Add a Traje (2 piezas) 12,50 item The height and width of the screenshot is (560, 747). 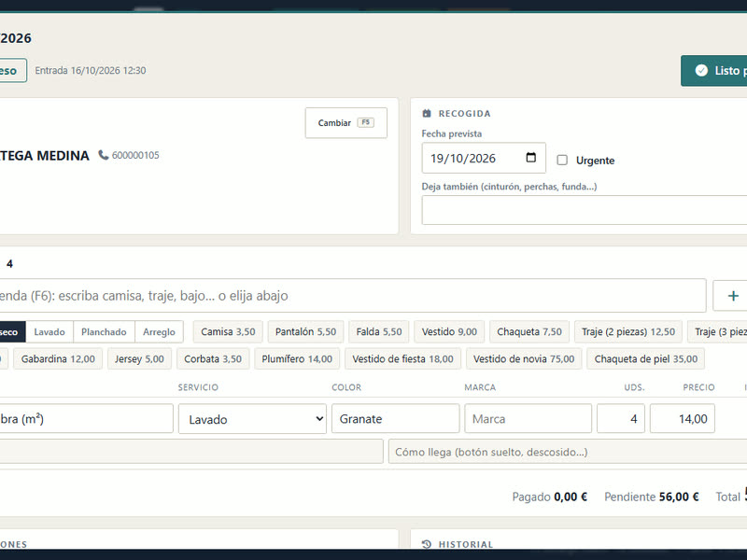pyautogui.click(x=628, y=332)
